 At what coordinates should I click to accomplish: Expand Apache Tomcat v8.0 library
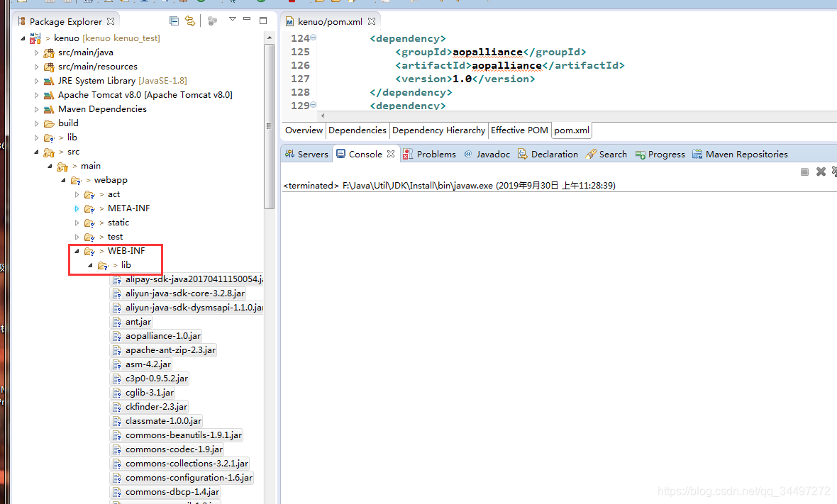click(x=36, y=95)
